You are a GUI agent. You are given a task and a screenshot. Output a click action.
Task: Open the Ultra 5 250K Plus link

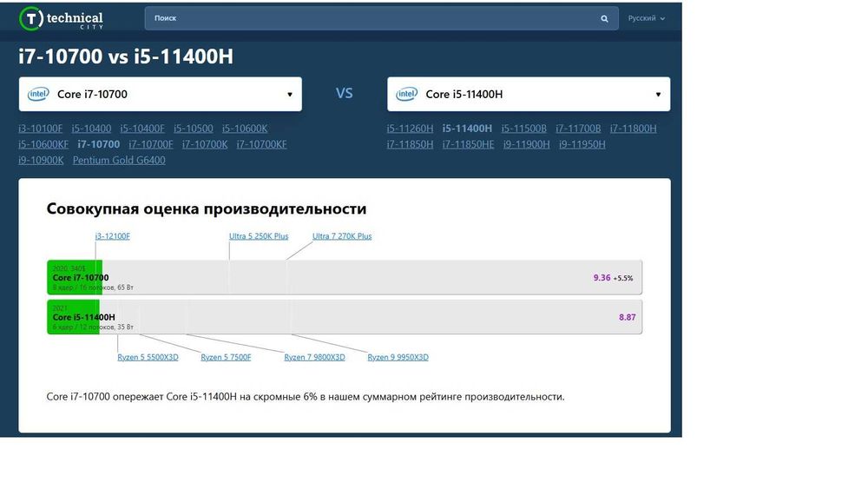[259, 236]
